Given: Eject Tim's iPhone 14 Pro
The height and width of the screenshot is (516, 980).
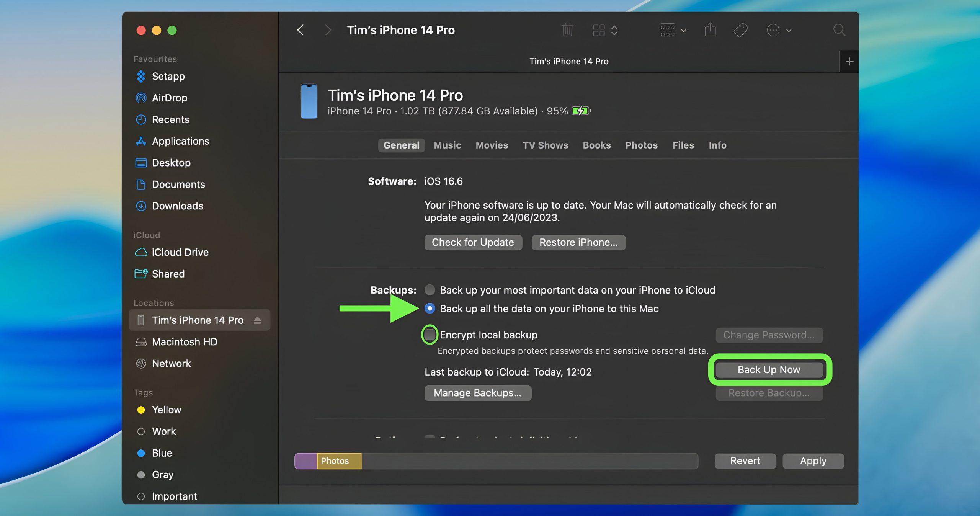Looking at the screenshot, I should 257,320.
